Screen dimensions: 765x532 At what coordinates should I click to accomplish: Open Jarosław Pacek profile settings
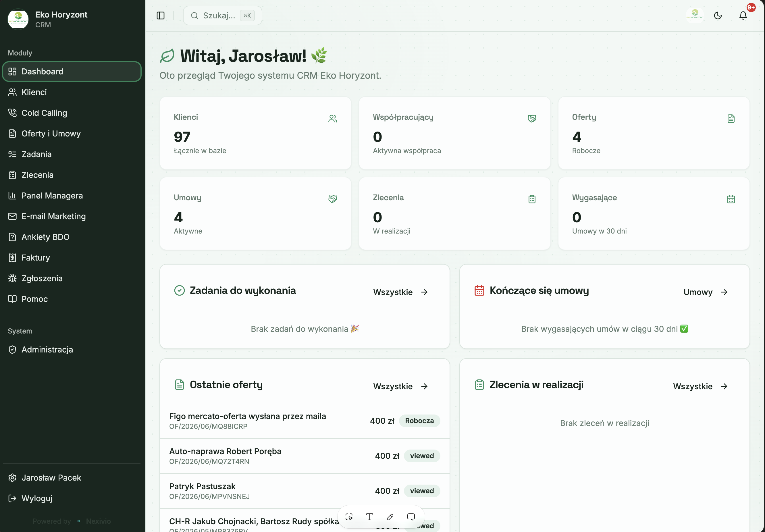click(x=72, y=478)
